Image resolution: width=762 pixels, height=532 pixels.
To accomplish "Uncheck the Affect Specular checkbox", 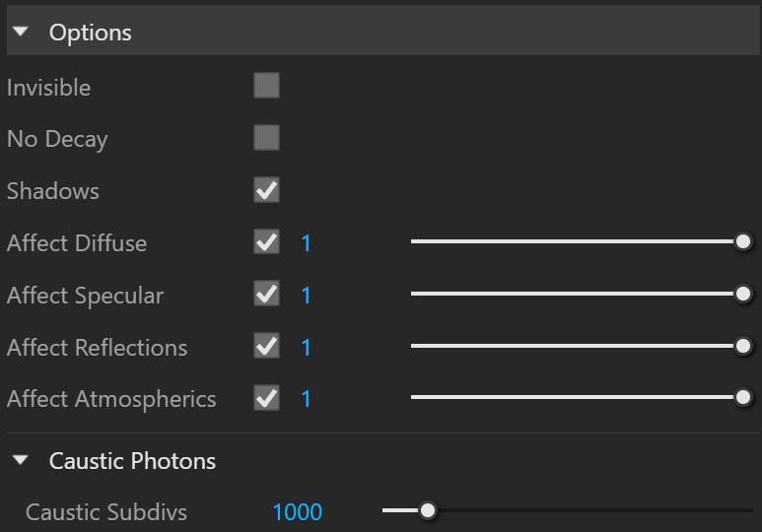I will coord(266,294).
